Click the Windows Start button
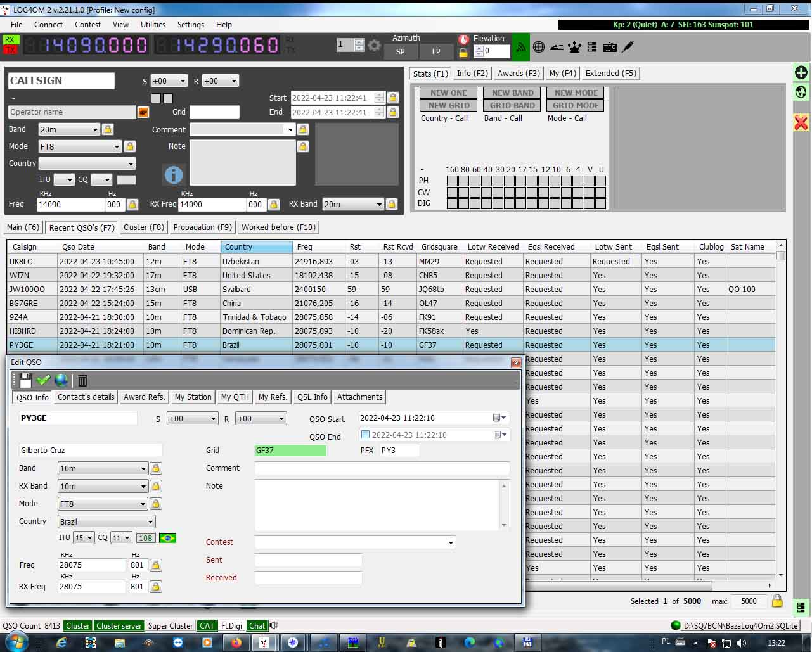Screen dimensions: 812x652 [16, 642]
